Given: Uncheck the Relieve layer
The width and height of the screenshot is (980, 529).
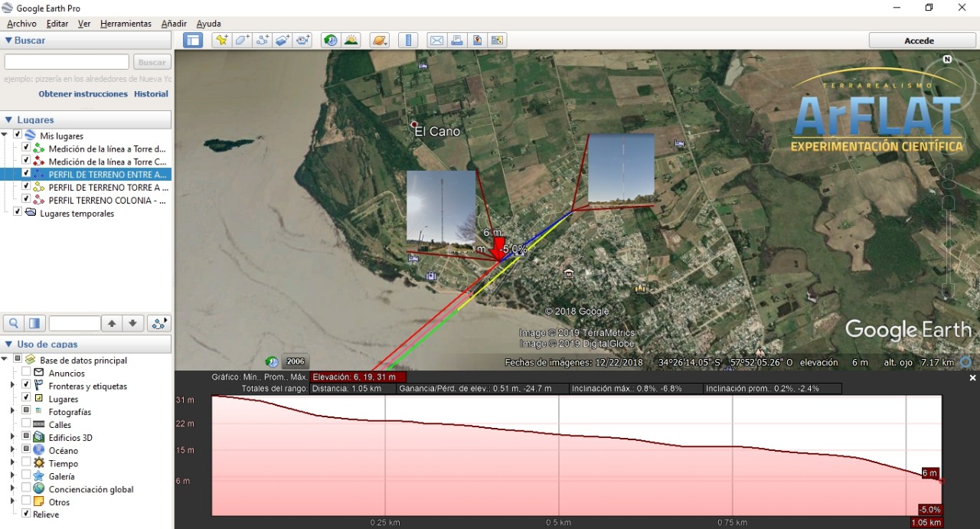Looking at the screenshot, I should click(x=26, y=514).
